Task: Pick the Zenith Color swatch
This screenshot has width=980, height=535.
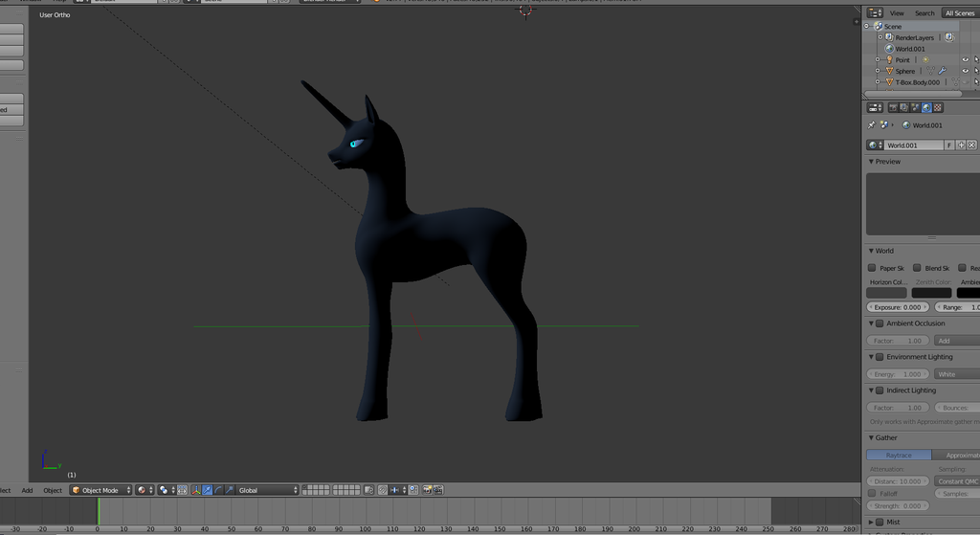Action: [931, 293]
